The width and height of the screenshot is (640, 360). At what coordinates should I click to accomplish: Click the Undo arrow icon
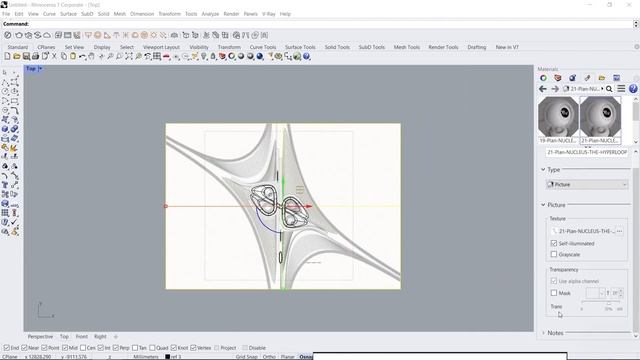(x=82, y=56)
